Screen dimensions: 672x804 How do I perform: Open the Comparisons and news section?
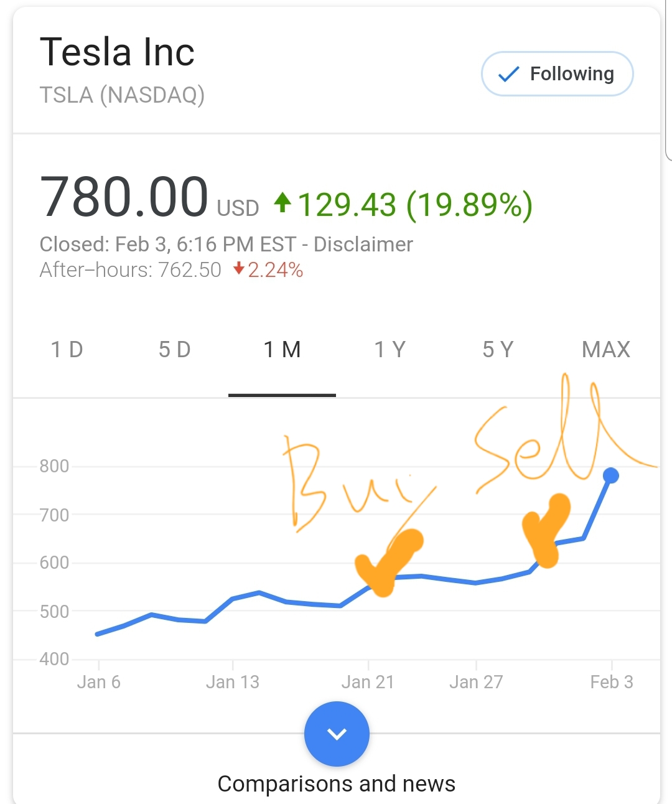click(337, 784)
